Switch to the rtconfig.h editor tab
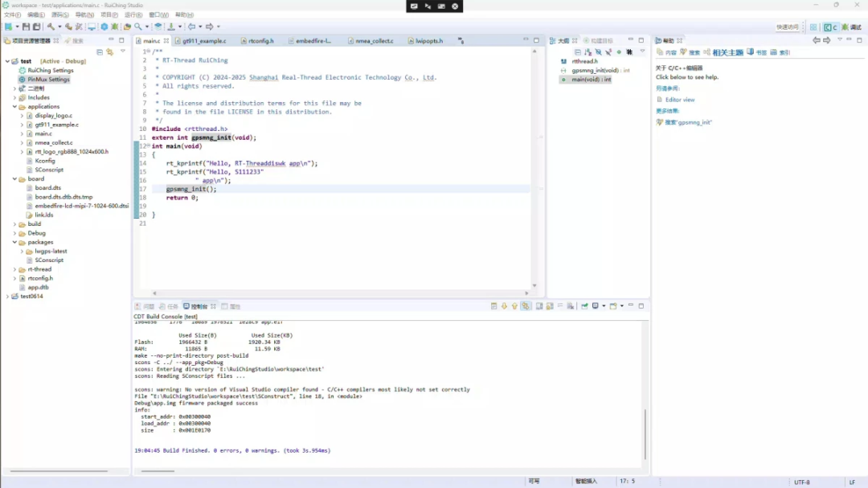 (x=260, y=40)
